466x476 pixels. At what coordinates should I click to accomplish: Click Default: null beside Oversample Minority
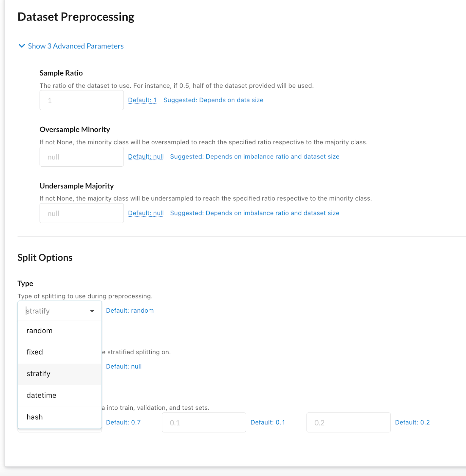click(146, 157)
